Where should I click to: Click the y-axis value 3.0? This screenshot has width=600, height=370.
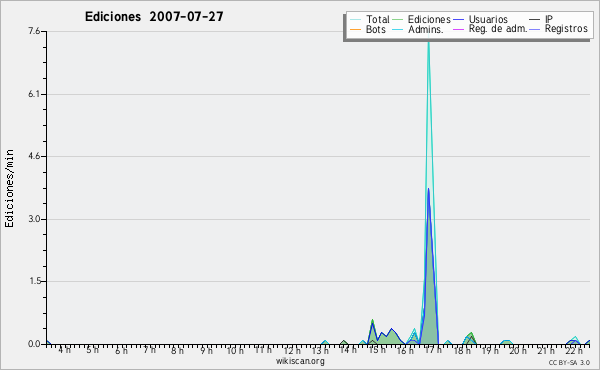click(34, 219)
